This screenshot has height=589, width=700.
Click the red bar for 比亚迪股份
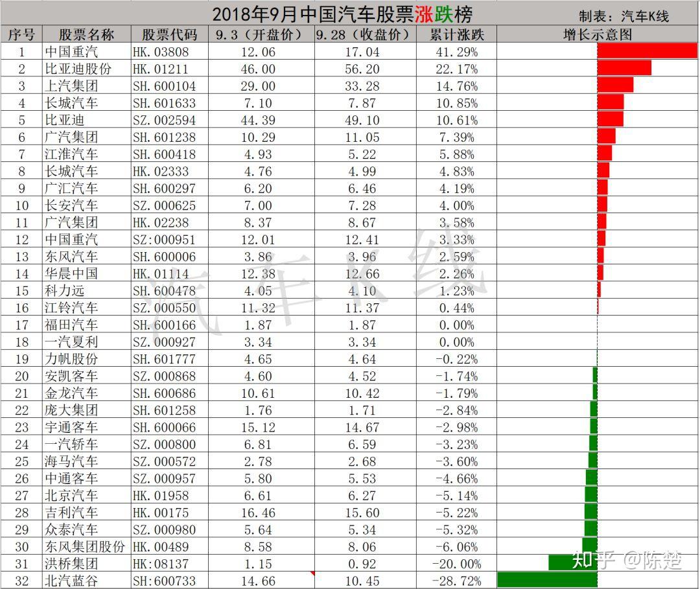pyautogui.click(x=624, y=68)
